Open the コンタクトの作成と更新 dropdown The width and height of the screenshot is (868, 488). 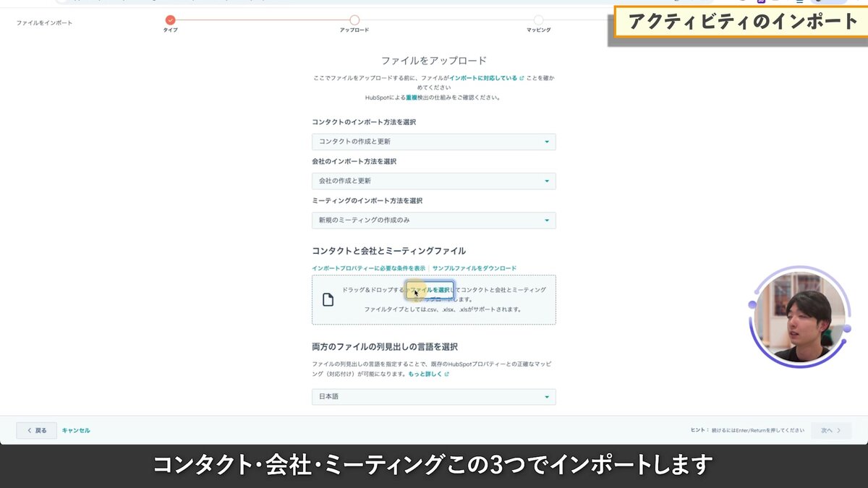434,142
